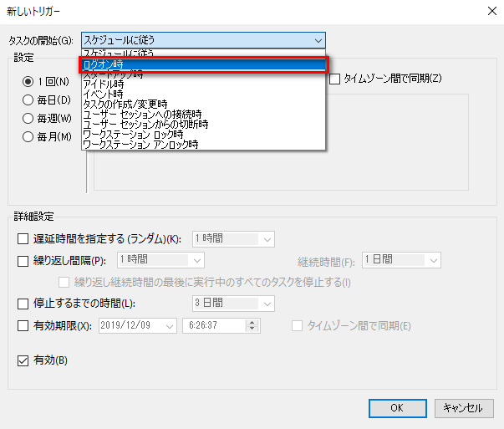
Task: Select the 毎月 radio button
Action: coord(28,136)
